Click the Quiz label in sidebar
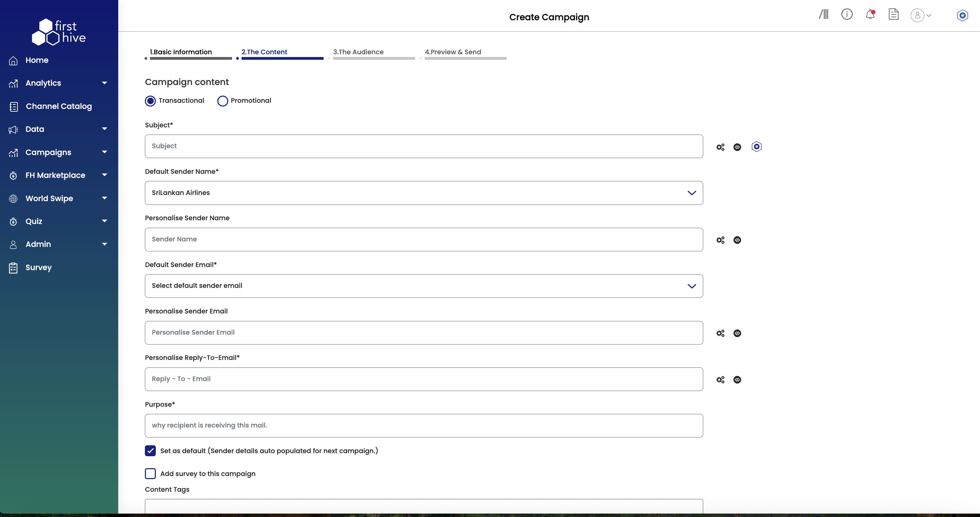 34,221
